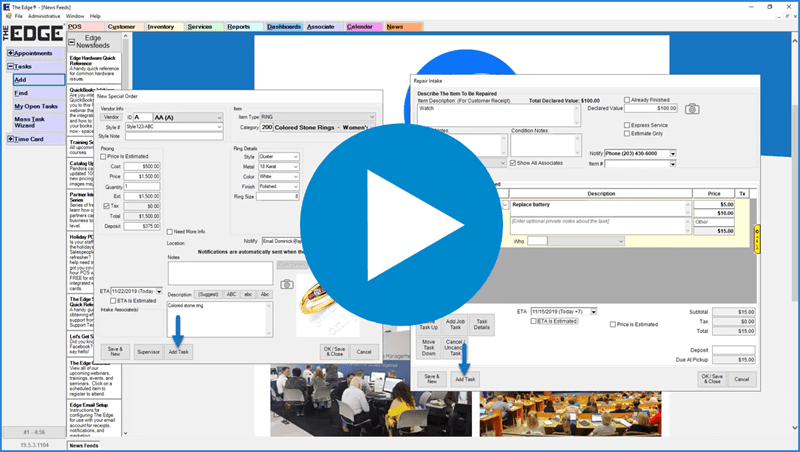Click the Vendor button
Screen dimensions: 800x452
click(x=111, y=117)
